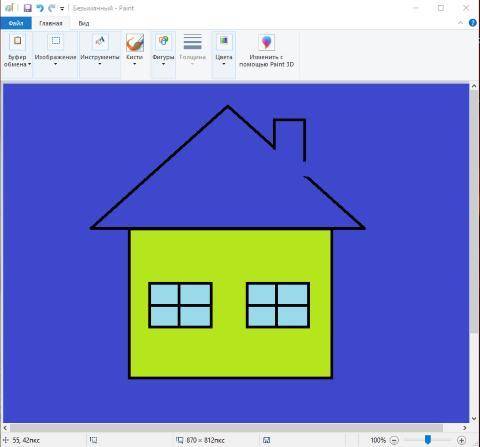This screenshot has height=447, width=480.
Task: Click the Save icon in title bar
Action: [x=28, y=8]
